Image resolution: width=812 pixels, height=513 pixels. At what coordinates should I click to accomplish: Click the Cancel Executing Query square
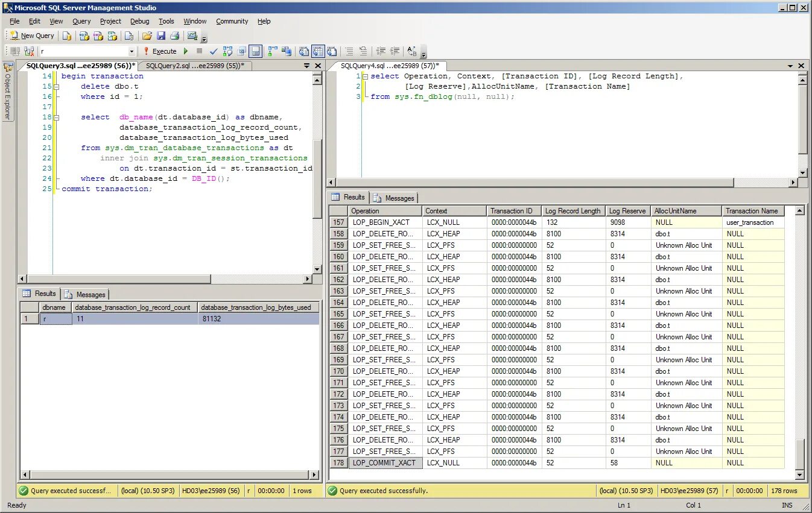(199, 51)
